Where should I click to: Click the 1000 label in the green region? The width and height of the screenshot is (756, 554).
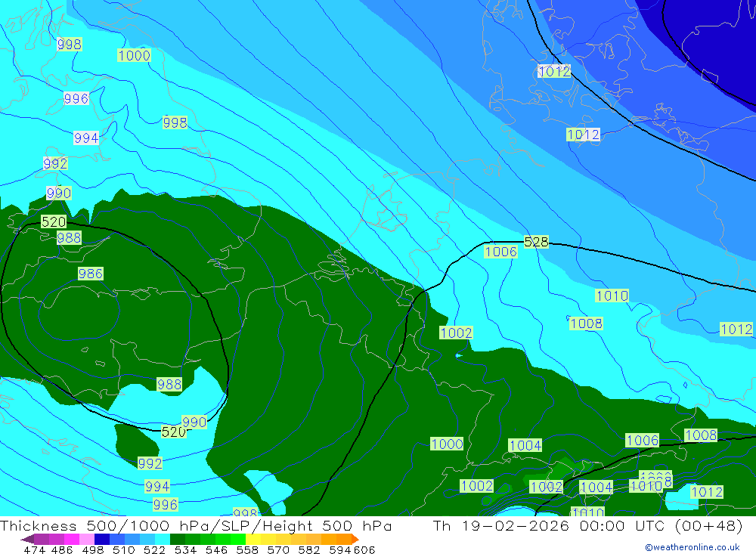447,444
